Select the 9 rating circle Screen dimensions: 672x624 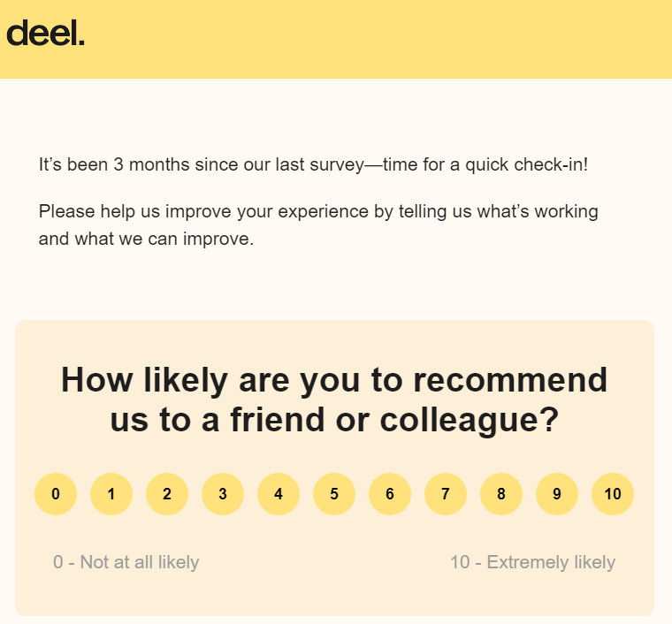click(x=557, y=494)
